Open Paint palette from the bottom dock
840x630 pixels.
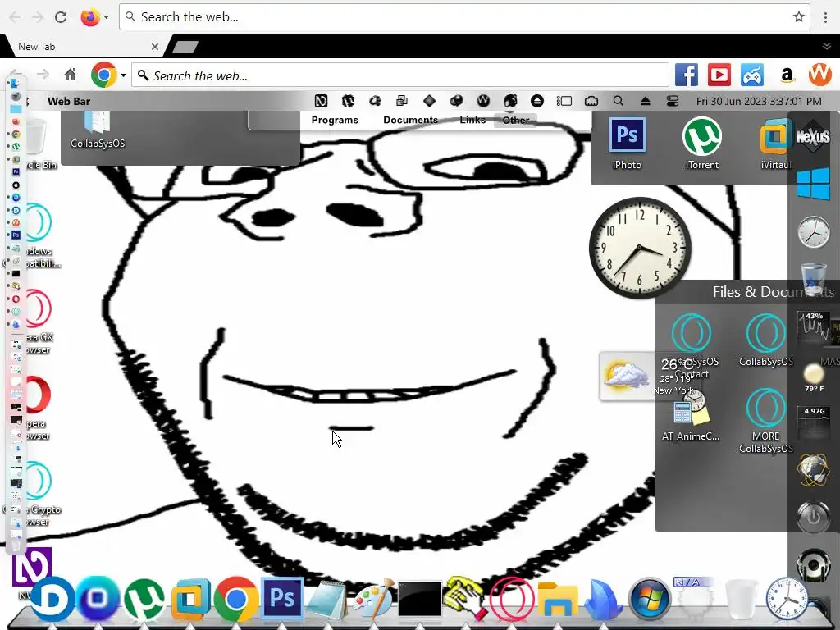click(373, 598)
